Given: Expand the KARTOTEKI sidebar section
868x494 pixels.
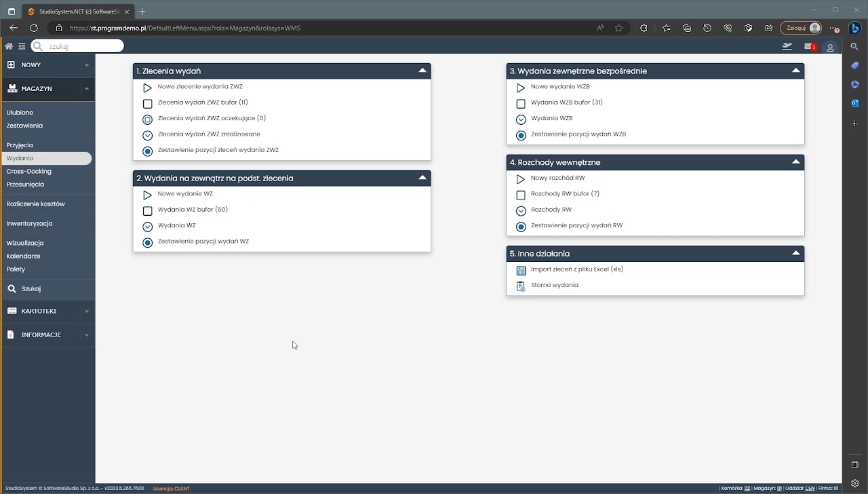Looking at the screenshot, I should (86, 311).
